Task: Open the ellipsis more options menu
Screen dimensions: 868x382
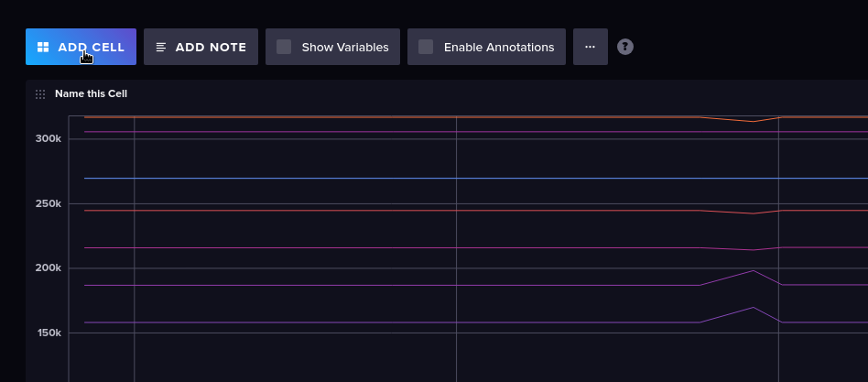Action: pyautogui.click(x=590, y=47)
